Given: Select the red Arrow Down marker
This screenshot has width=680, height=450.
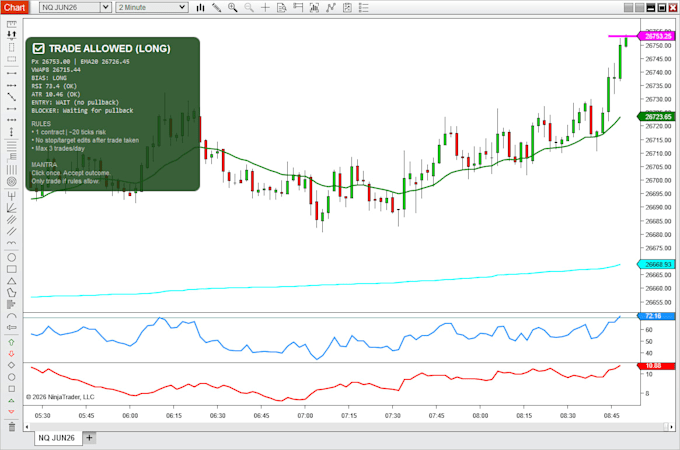Looking at the screenshot, I should point(12,354).
